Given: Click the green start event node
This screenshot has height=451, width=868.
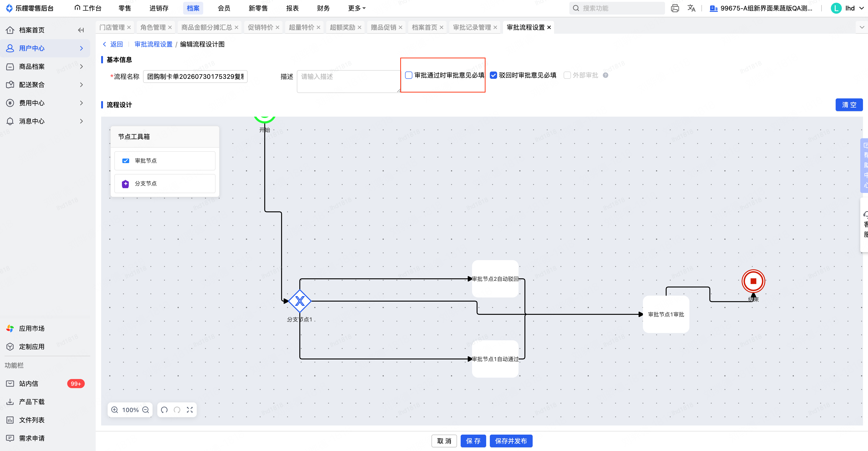Looking at the screenshot, I should [265, 119].
